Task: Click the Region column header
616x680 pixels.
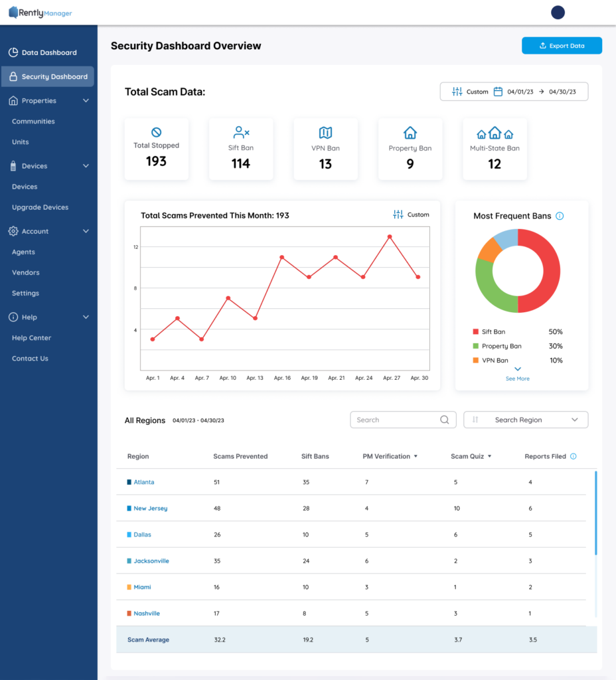Action: 138,456
